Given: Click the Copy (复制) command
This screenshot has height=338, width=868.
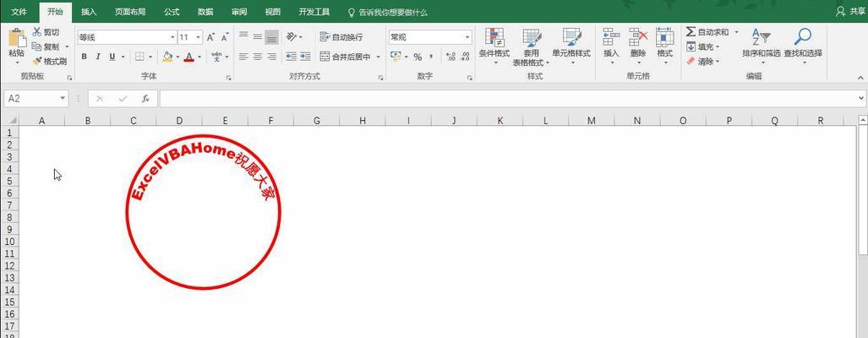Looking at the screenshot, I should point(46,47).
